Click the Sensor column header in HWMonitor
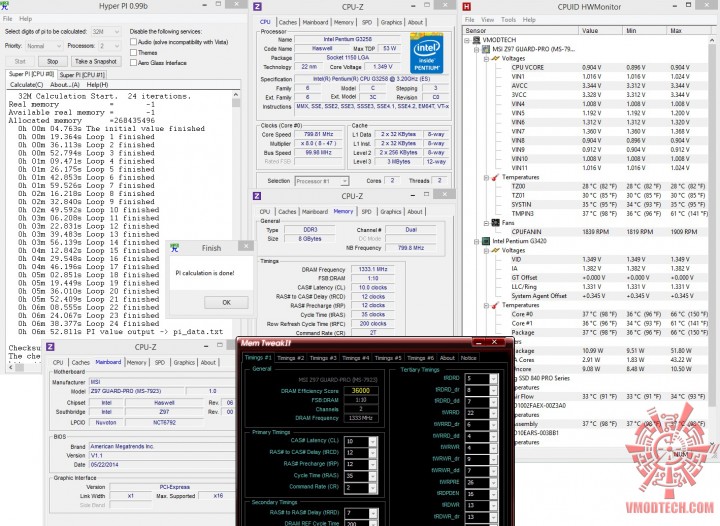 [x=521, y=30]
